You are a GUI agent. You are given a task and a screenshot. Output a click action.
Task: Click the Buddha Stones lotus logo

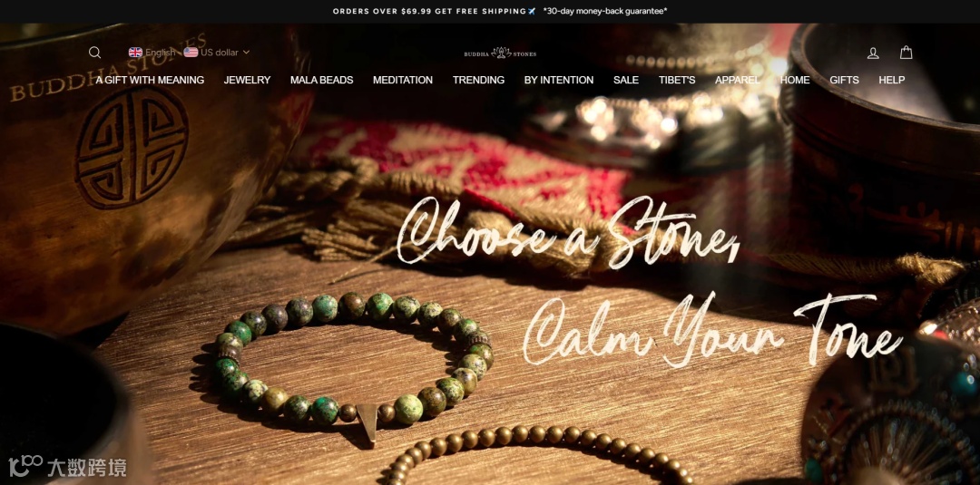click(x=500, y=53)
